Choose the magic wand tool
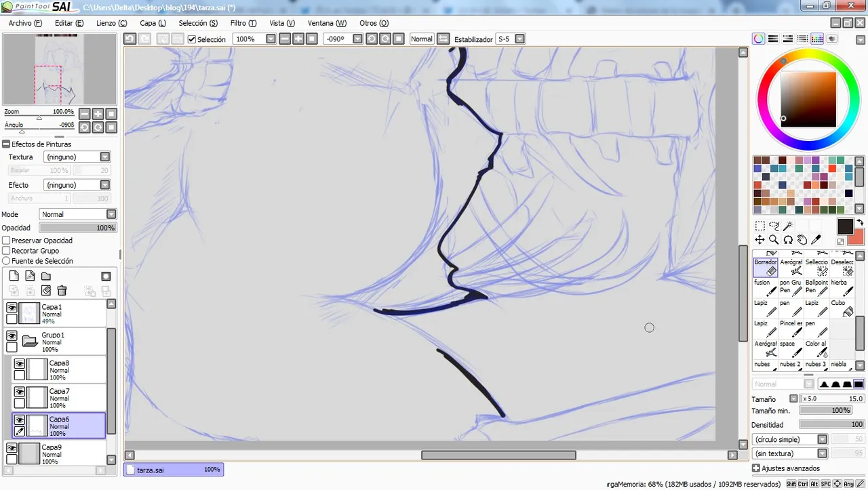Image resolution: width=868 pixels, height=490 pixels. point(788,226)
